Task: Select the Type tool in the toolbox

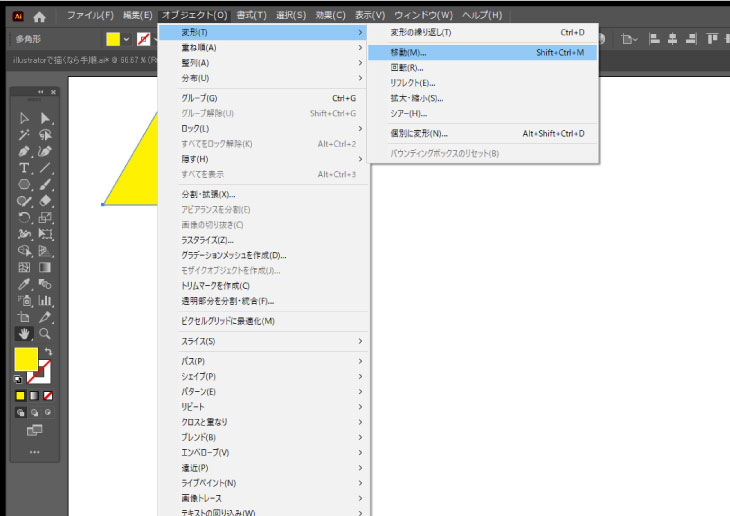Action: [24, 167]
